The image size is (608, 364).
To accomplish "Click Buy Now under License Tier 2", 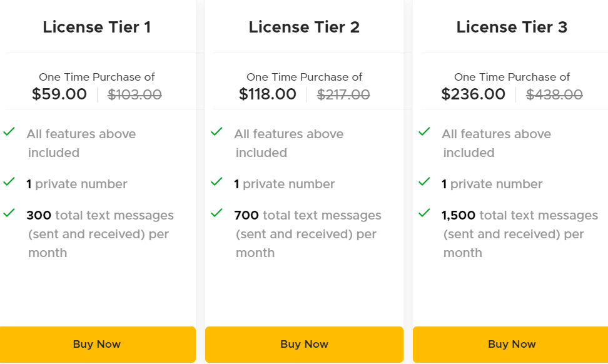I will 304,344.
